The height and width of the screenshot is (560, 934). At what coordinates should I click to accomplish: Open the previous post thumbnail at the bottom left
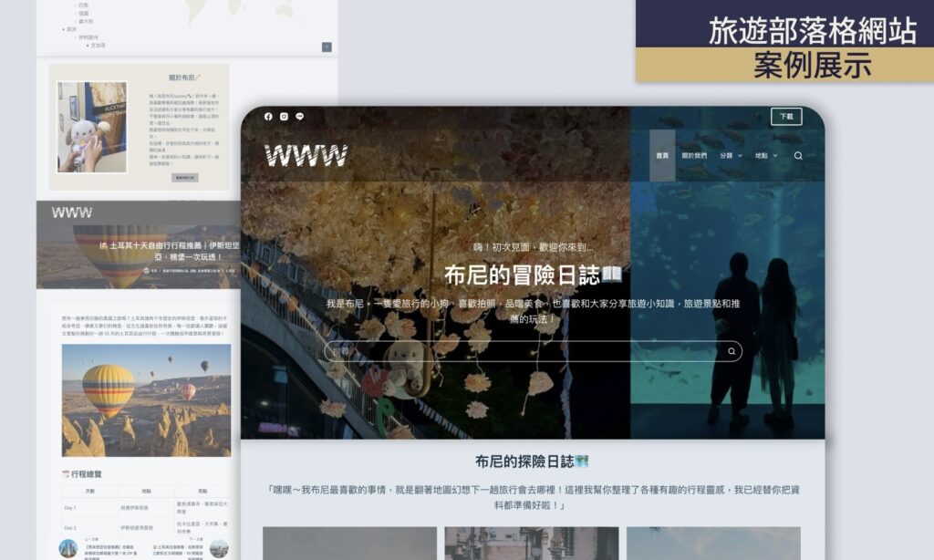[x=68, y=548]
